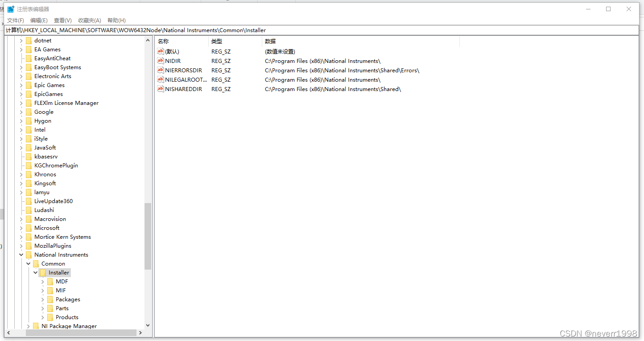Expand the Macrovision key
This screenshot has width=644, height=341.
coord(21,219)
